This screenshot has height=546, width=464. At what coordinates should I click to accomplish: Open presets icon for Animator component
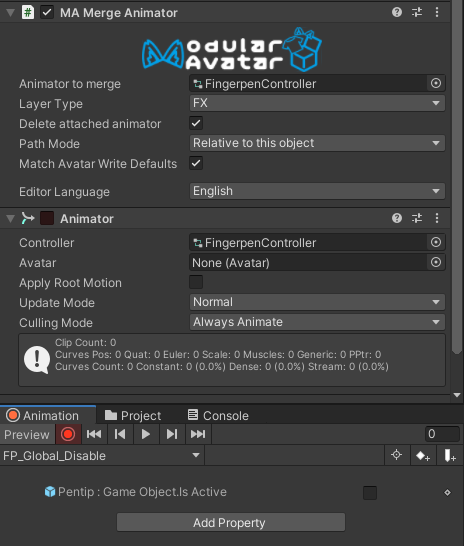pos(417,218)
